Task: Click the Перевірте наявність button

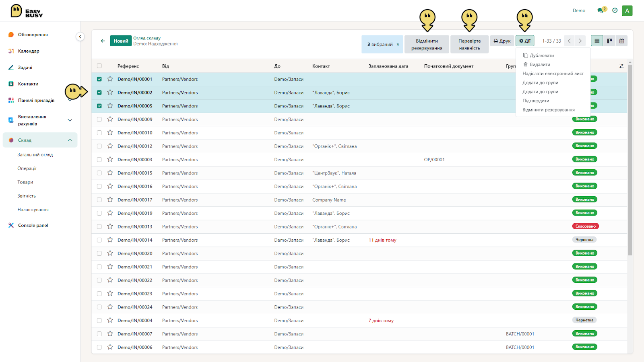Action: 469,44
